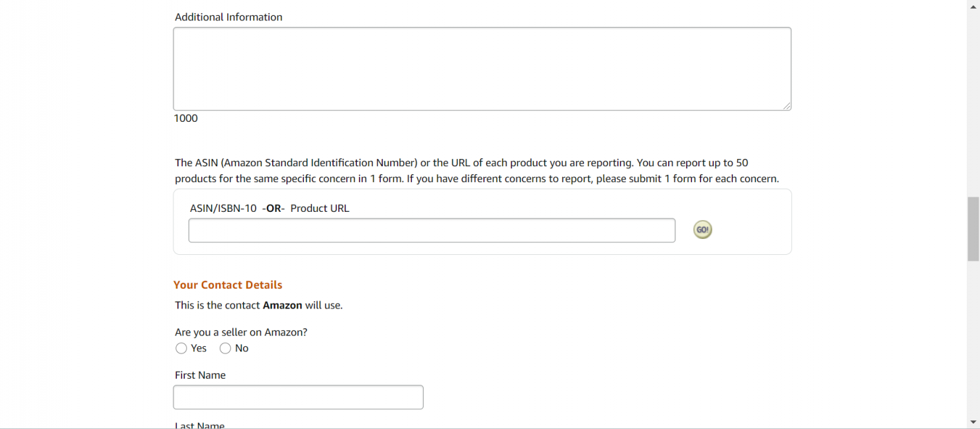
Task: Click the "Are you a seller on Amazon?" question
Action: tap(241, 332)
